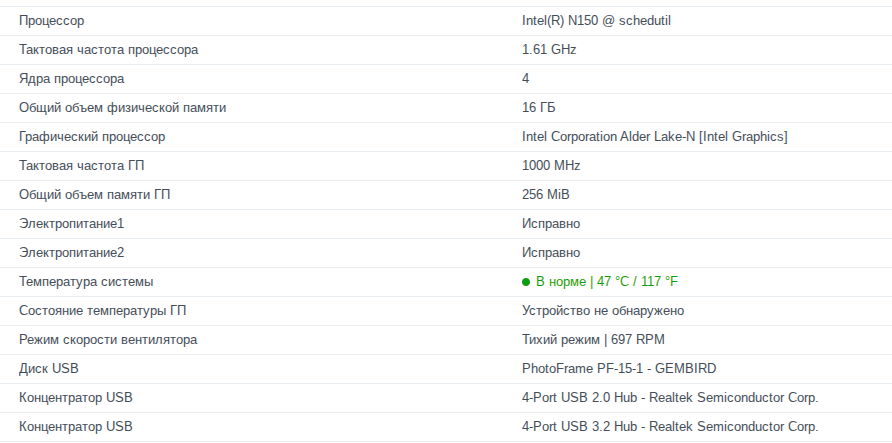Select the 'Устройство не обнаружено' GPU temperature value
This screenshot has width=892, height=443.
tap(603, 311)
